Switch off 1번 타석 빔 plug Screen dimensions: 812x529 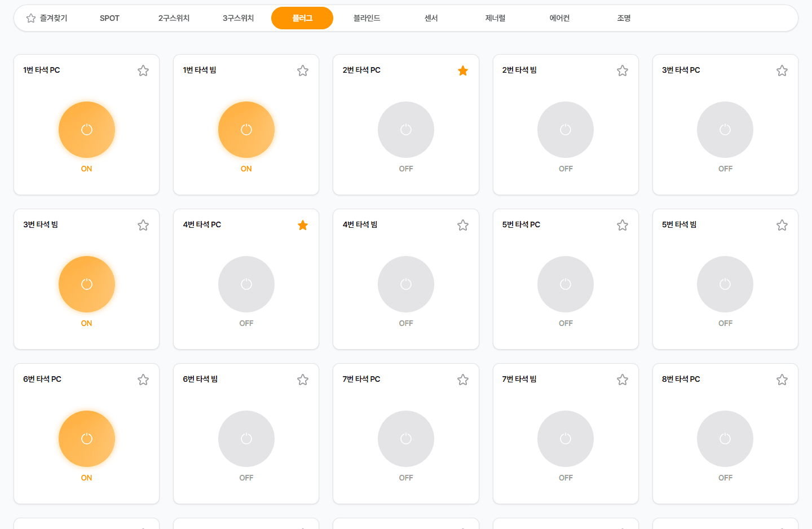(246, 130)
